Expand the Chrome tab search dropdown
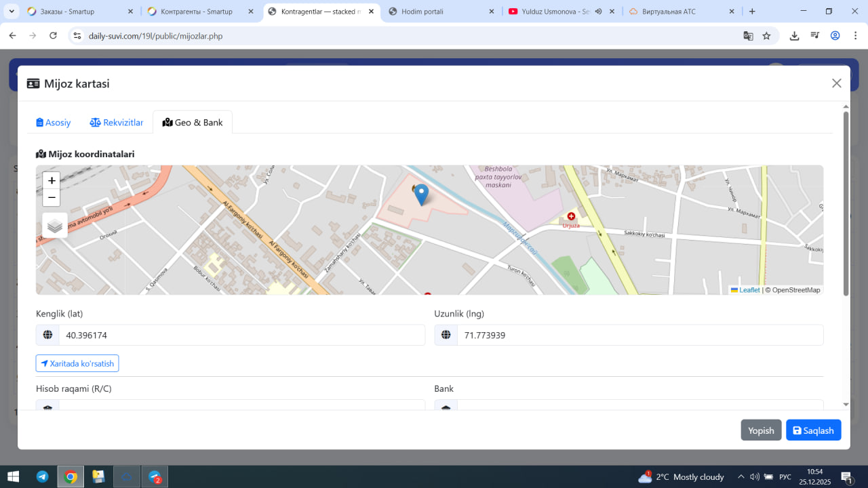Image resolution: width=868 pixels, height=488 pixels. tap(12, 12)
